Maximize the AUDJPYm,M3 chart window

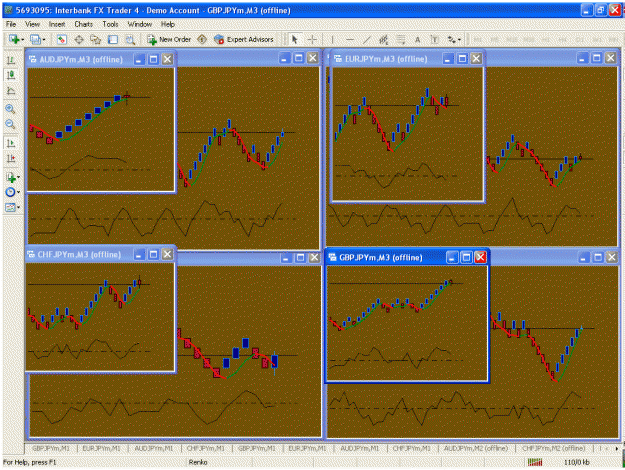(x=153, y=59)
